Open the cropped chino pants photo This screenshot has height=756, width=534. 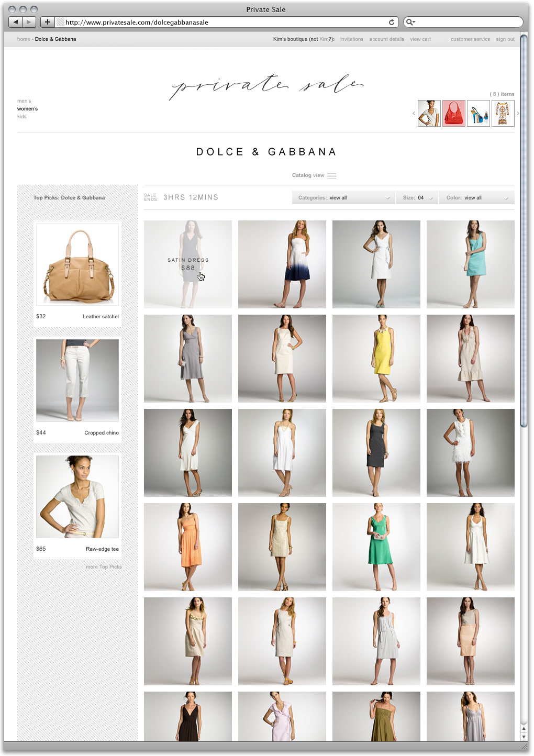77,381
